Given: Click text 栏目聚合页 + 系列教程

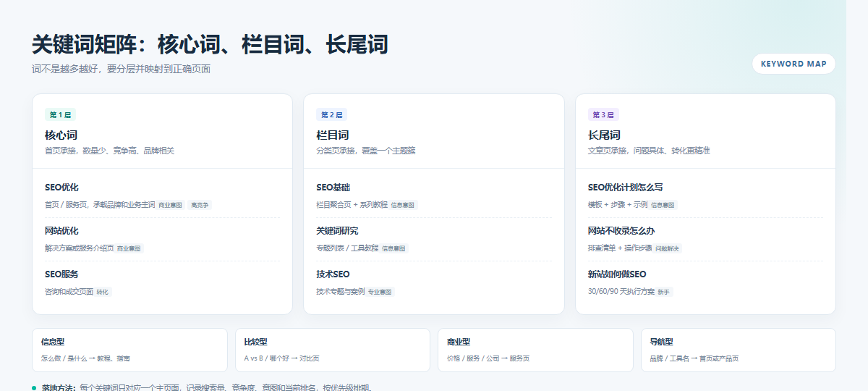Looking at the screenshot, I should click(x=352, y=205).
